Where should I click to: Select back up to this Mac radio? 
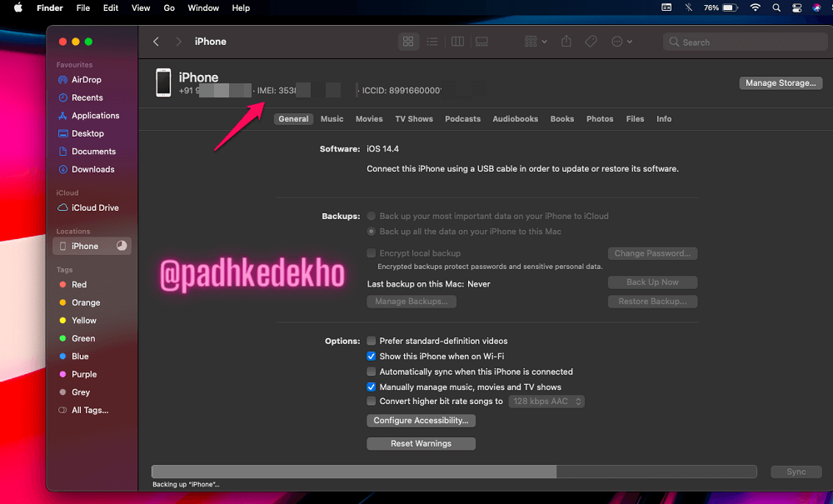(x=372, y=232)
